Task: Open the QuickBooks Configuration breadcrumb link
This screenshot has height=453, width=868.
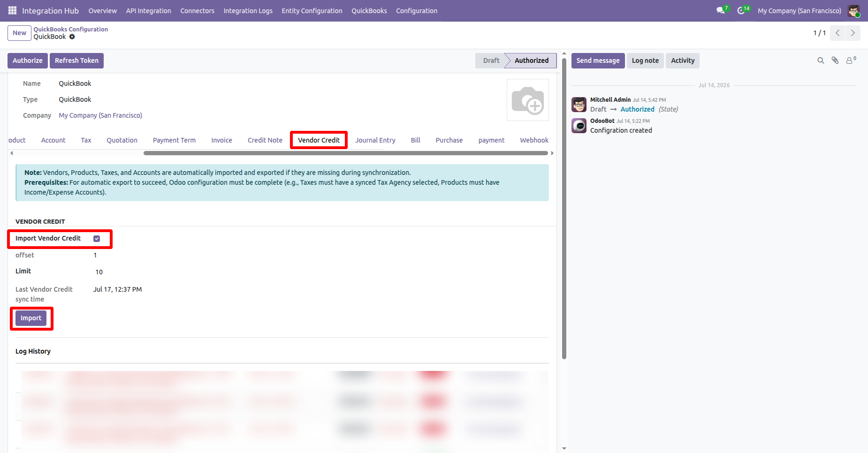Action: coord(71,29)
